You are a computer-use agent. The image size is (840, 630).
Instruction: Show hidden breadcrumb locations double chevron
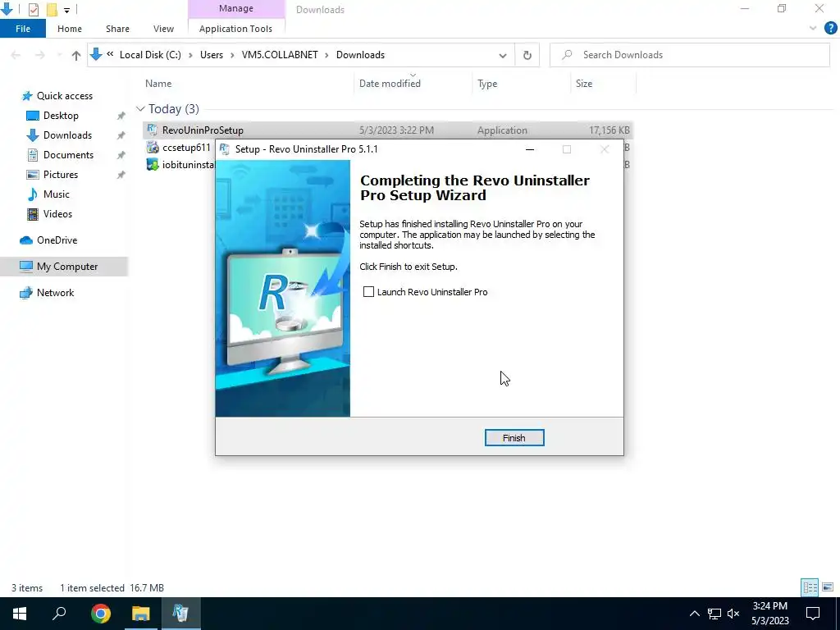(110, 54)
